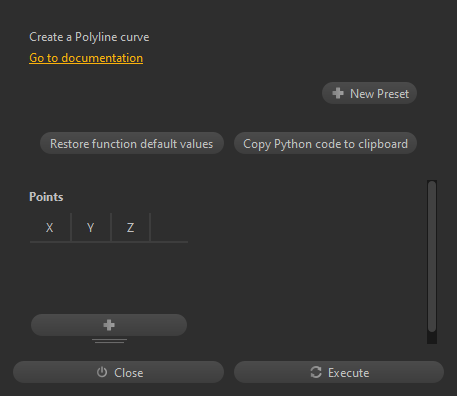This screenshot has width=457, height=396.
Task: Click the Close button
Action: [x=118, y=372]
